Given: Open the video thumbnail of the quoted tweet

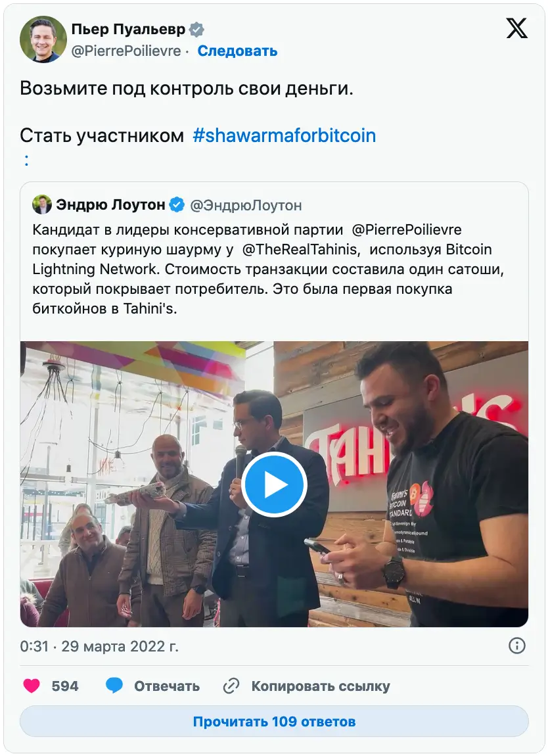Looking at the screenshot, I should click(x=274, y=484).
